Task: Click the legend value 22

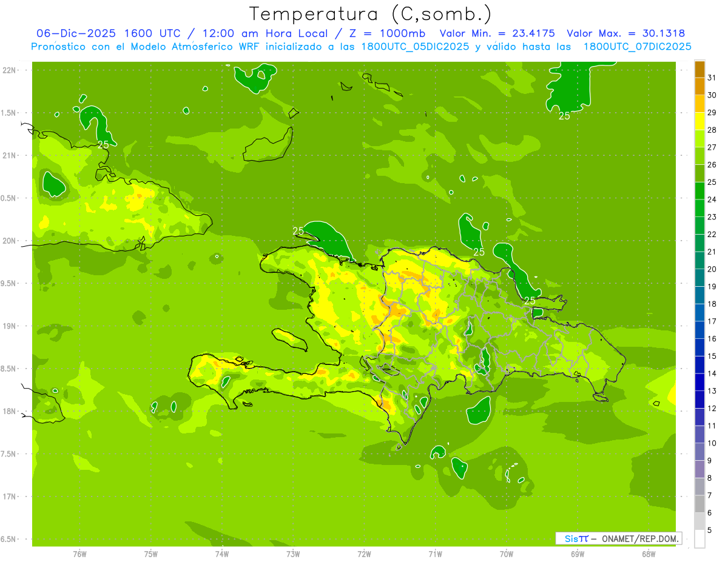Action: coord(712,234)
